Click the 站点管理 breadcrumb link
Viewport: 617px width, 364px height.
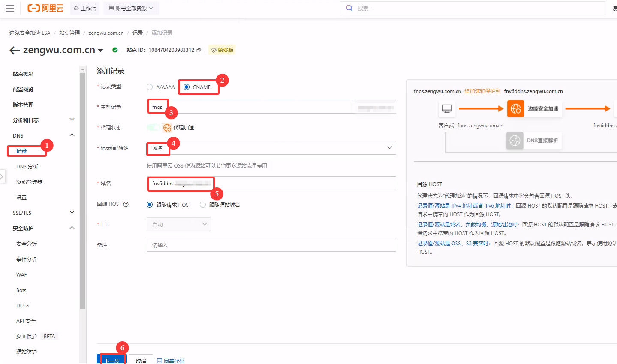coord(69,33)
